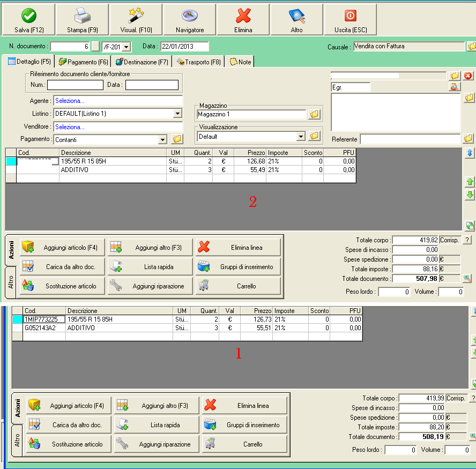476x469 pixels.
Task: Open Carrello in the upper action panel
Action: tap(238, 286)
